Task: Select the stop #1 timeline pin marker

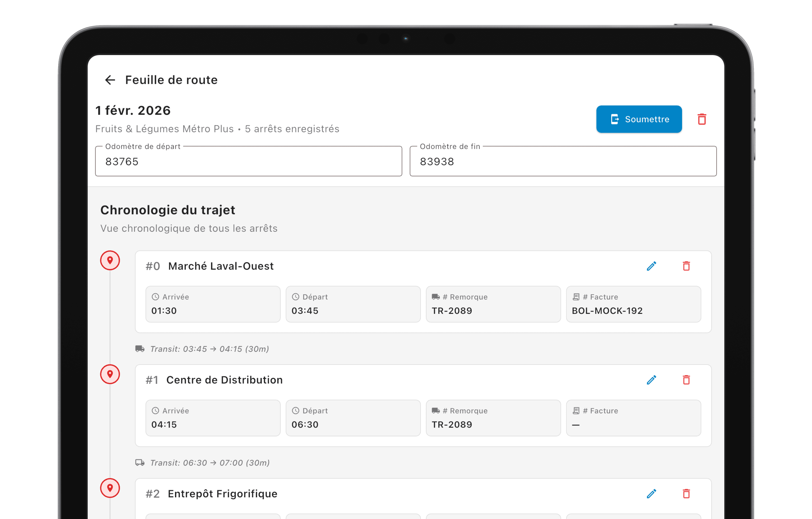Action: (x=110, y=374)
